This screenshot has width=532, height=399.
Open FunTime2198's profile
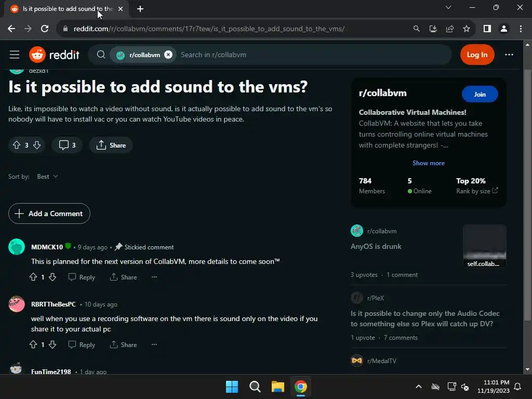51,371
